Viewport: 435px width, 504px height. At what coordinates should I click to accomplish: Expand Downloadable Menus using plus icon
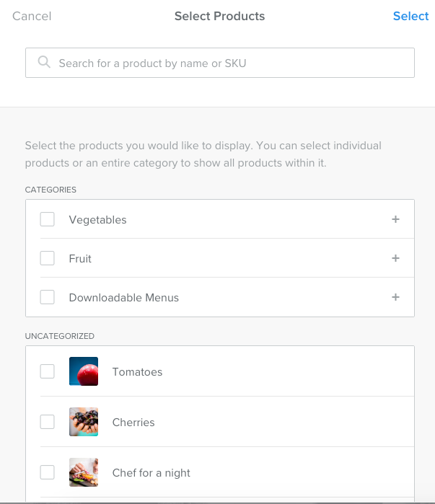[395, 297]
